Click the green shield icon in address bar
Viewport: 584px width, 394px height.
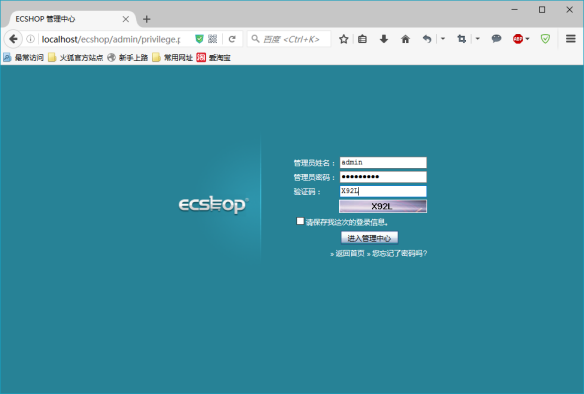point(199,39)
